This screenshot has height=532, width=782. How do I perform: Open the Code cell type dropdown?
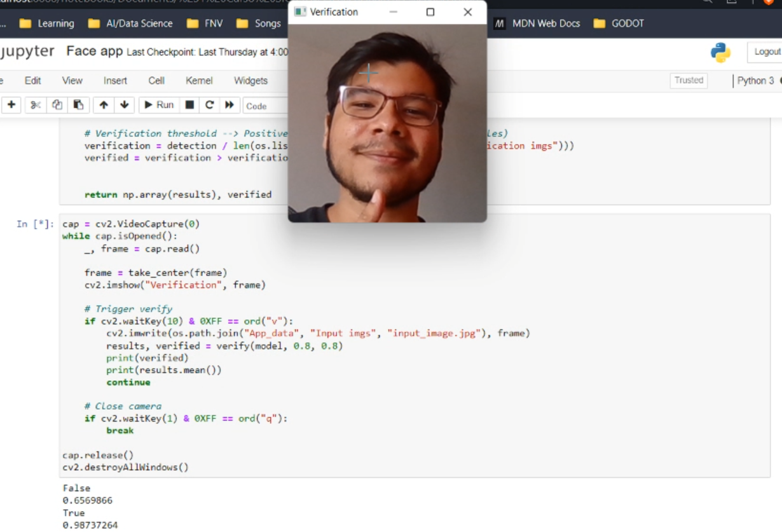(266, 106)
